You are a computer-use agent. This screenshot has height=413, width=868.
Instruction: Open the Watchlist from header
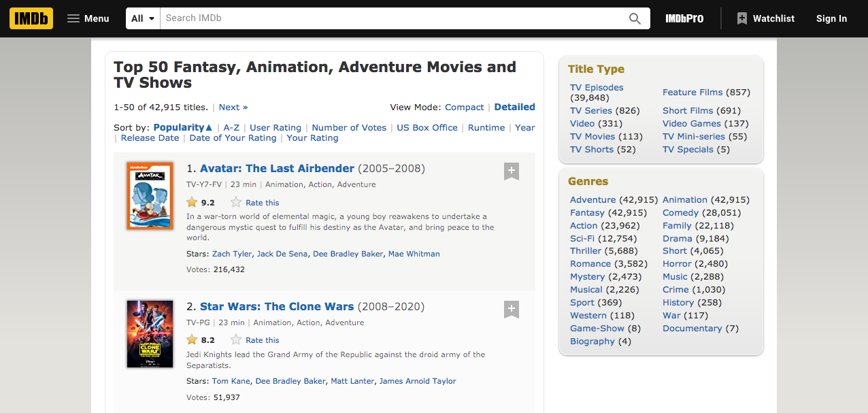pyautogui.click(x=765, y=18)
